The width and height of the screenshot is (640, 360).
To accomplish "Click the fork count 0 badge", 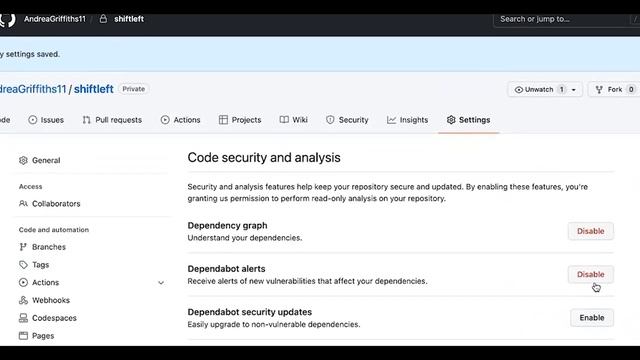I will (x=631, y=89).
